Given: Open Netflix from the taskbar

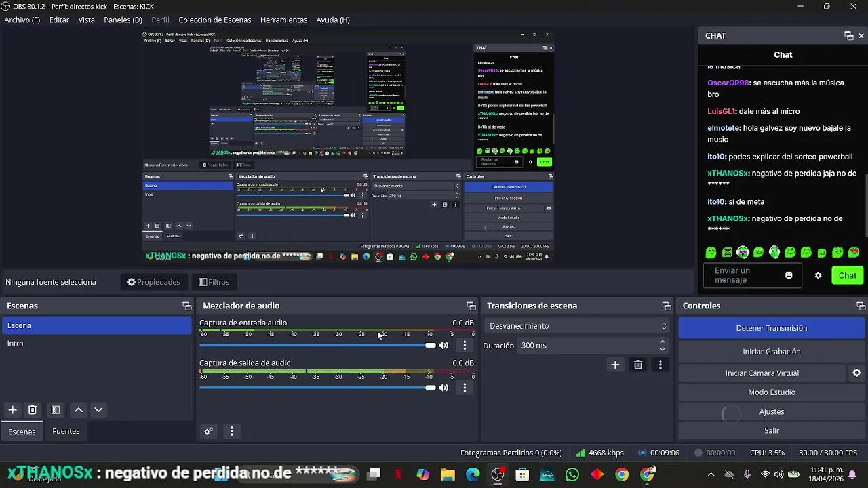Looking at the screenshot, I should 398,474.
